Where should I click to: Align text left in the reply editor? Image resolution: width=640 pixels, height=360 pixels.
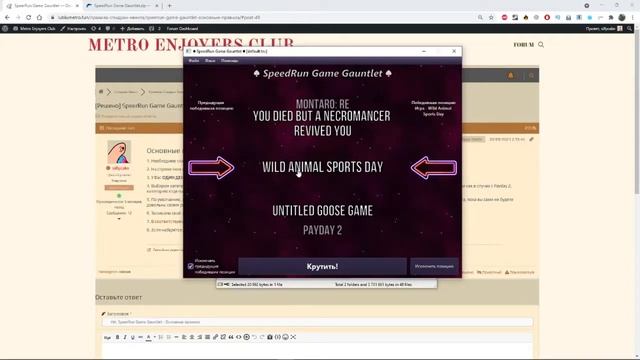(184, 337)
